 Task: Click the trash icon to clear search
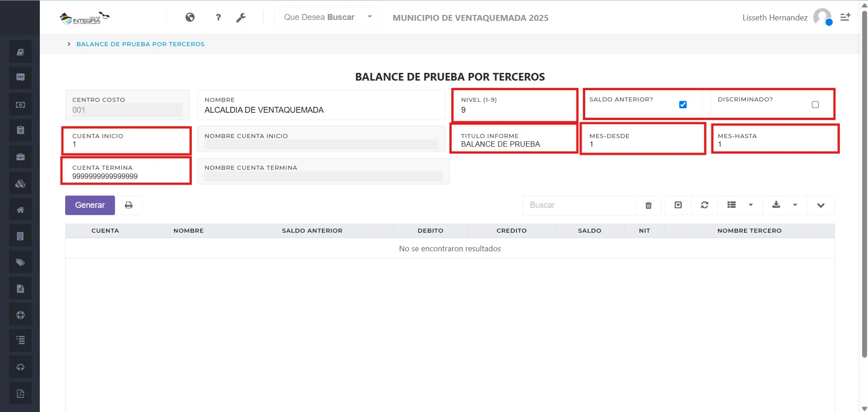[648, 205]
